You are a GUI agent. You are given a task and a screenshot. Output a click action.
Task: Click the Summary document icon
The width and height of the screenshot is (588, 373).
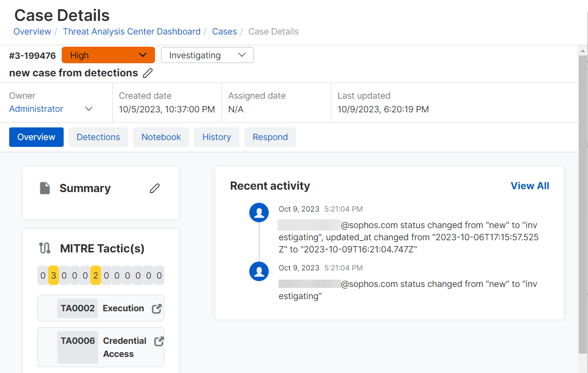(x=45, y=188)
